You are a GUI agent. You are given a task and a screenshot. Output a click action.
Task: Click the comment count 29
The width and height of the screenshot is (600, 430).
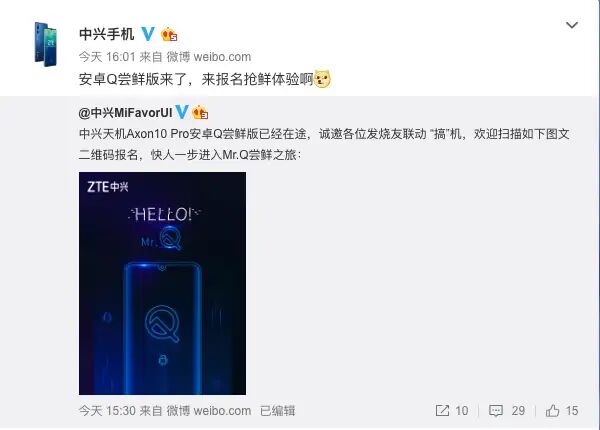(518, 411)
